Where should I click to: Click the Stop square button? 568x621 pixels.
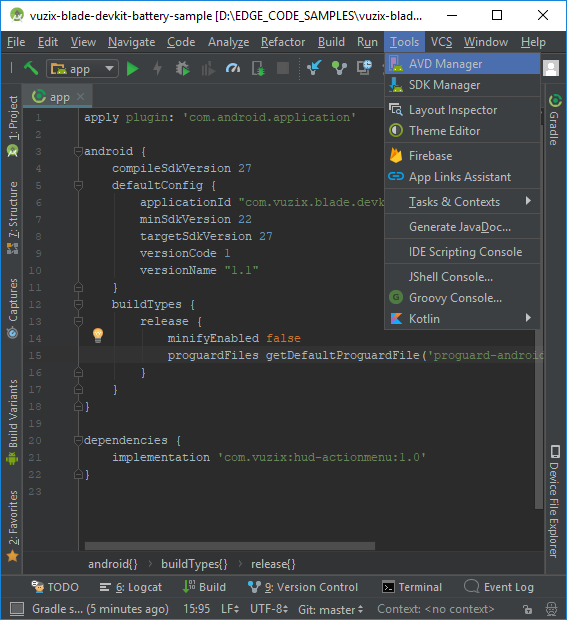(x=283, y=69)
